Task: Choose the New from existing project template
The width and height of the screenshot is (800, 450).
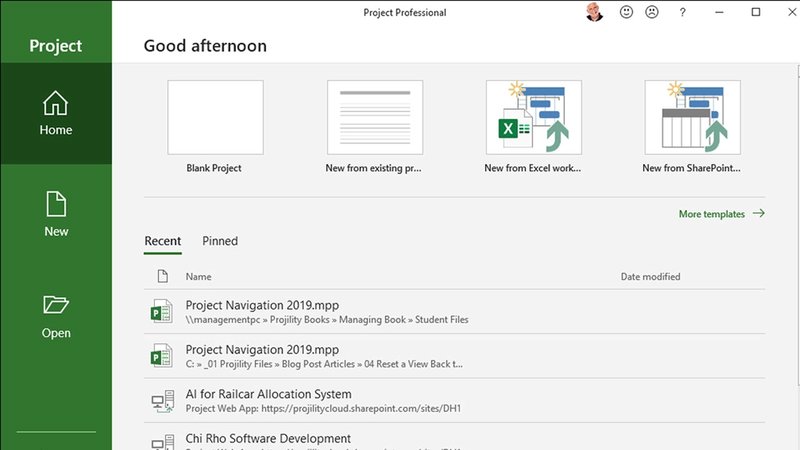Action: click(x=374, y=117)
